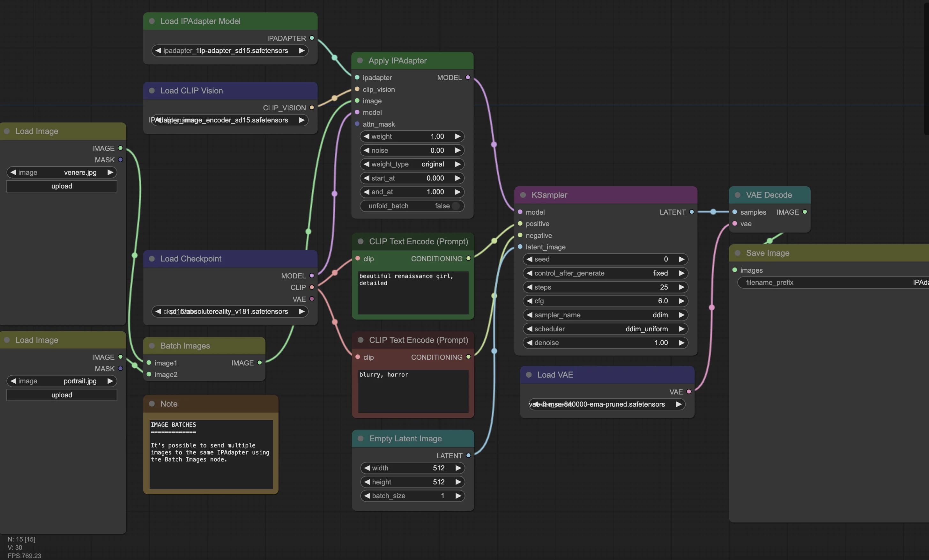Select the Apply IPAdapter node title
This screenshot has width=929, height=560.
coord(398,60)
